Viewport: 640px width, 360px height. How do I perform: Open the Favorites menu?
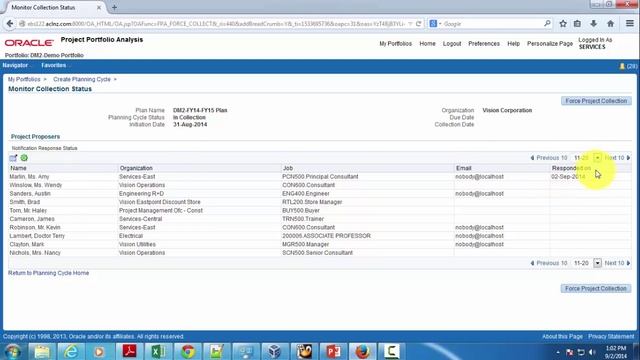[54, 65]
